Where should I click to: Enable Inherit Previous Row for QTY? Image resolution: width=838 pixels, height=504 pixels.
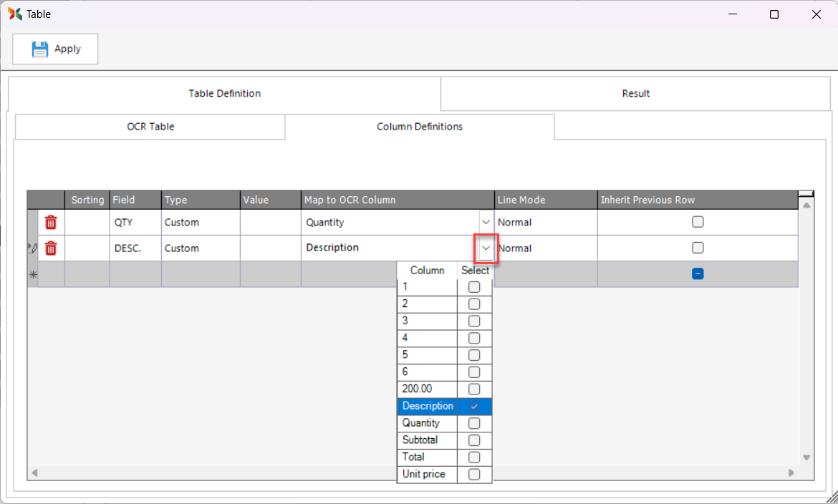tap(698, 222)
